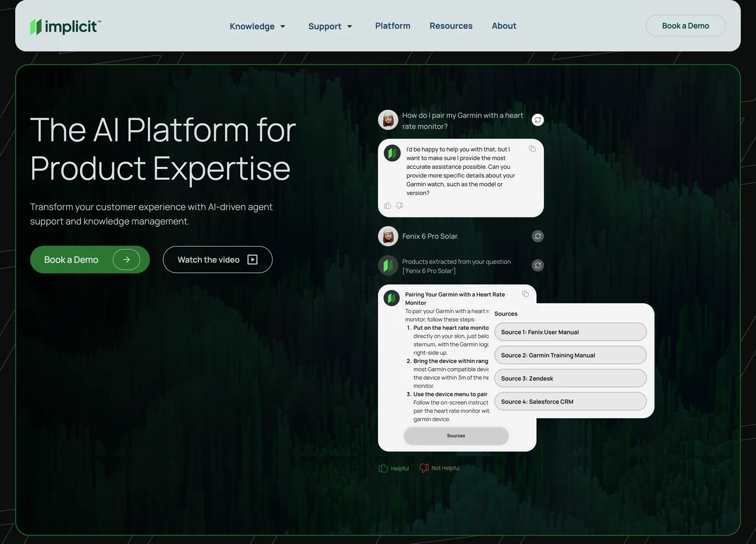Click the Watch the video button
The height and width of the screenshot is (544, 756).
[x=218, y=260]
